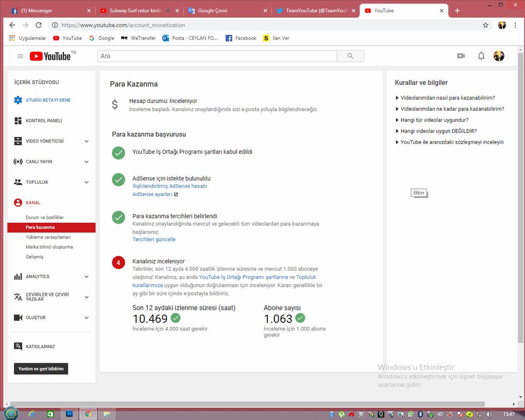The width and height of the screenshot is (525, 420).
Task: Open the create video camera icon
Action: point(461,56)
